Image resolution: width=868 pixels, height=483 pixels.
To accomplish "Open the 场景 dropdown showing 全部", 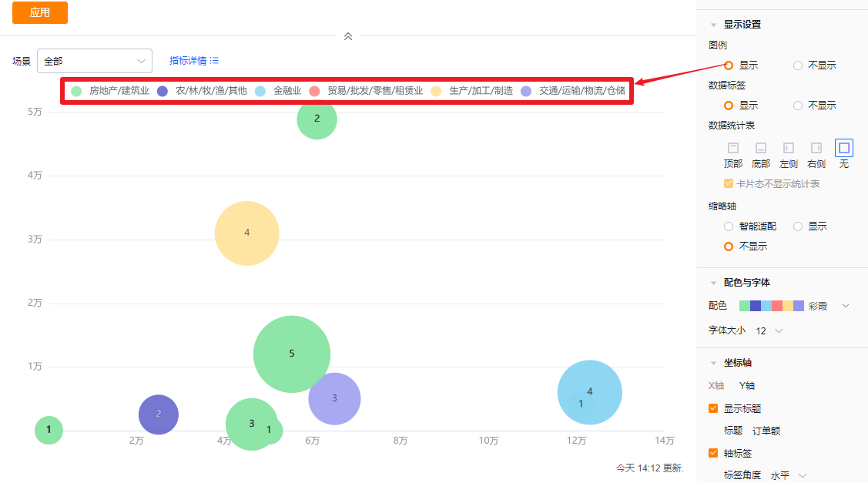I will (94, 61).
